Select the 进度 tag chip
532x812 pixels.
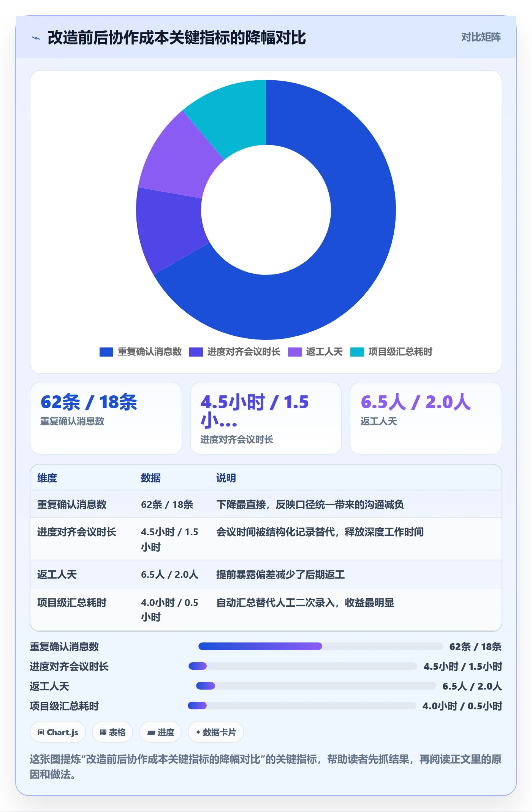tap(160, 732)
